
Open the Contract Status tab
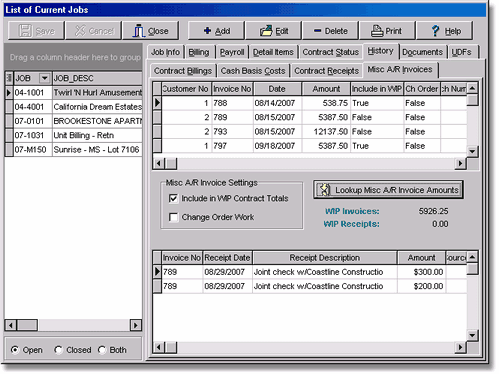331,52
